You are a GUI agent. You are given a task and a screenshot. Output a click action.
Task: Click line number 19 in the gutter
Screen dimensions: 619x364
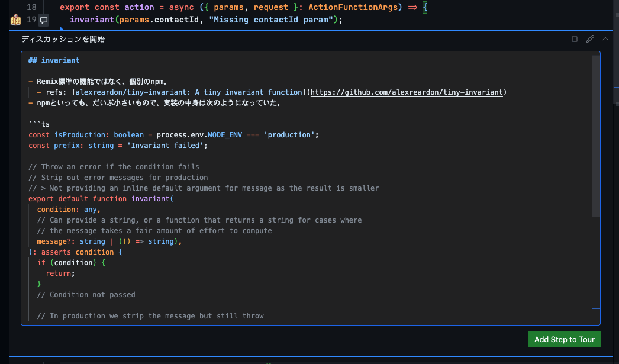[x=32, y=20]
